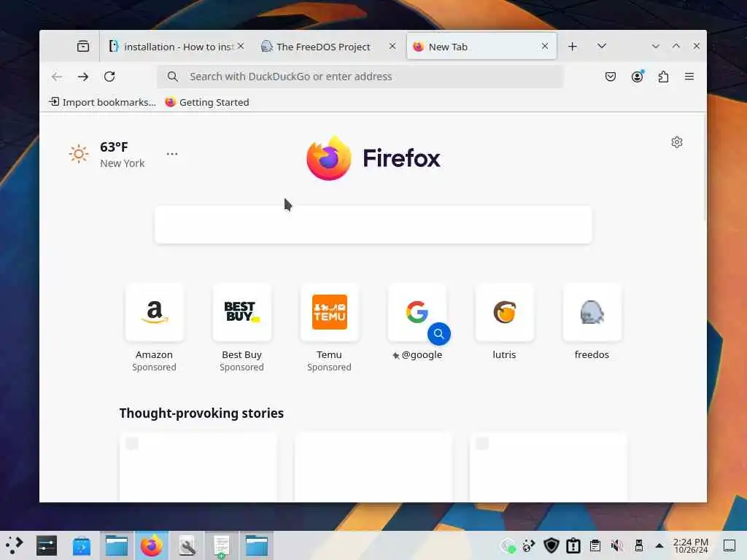Open the first Dolphin file manager taskbar entry
This screenshot has width=747, height=560.
pyautogui.click(x=117, y=545)
